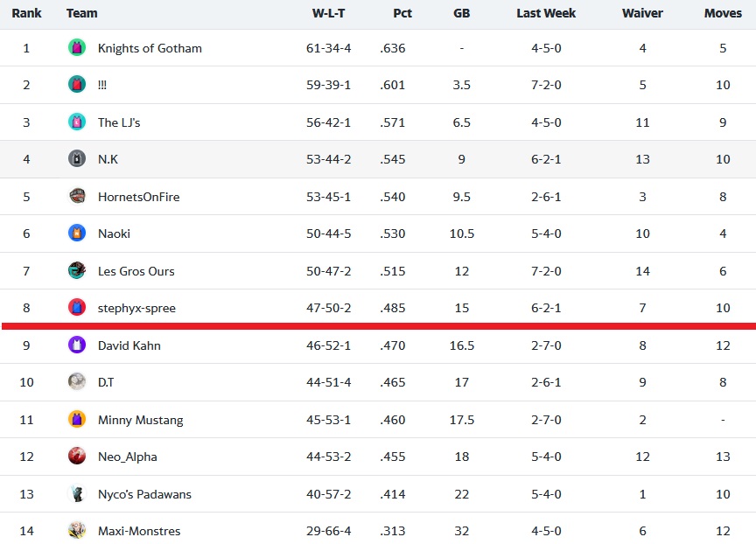Click the Neo_Alpha red team logo
756x544 pixels.
77,456
